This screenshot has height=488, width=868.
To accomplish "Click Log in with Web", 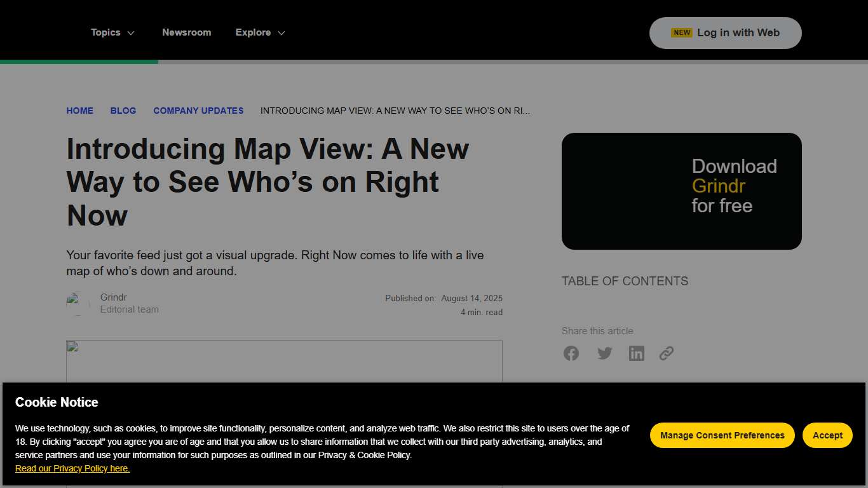I will point(725,32).
